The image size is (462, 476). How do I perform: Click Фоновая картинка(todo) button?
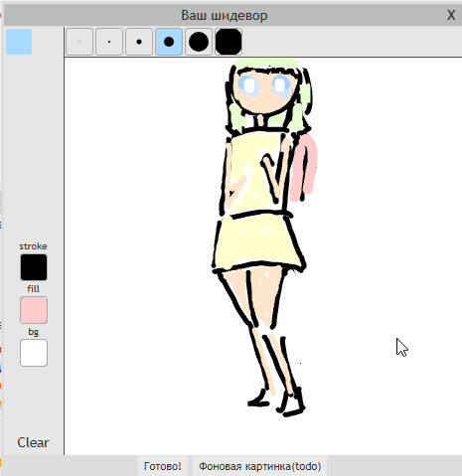point(260,466)
